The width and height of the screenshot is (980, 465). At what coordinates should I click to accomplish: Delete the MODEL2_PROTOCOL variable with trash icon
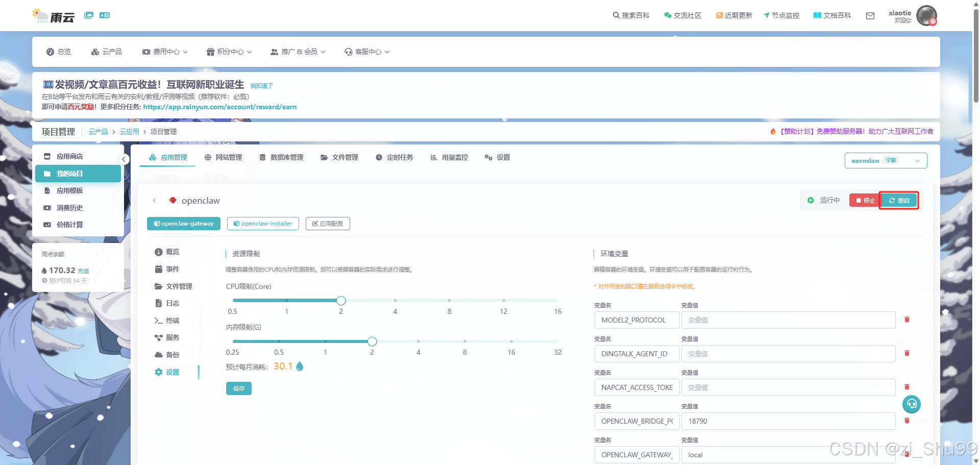coord(907,320)
